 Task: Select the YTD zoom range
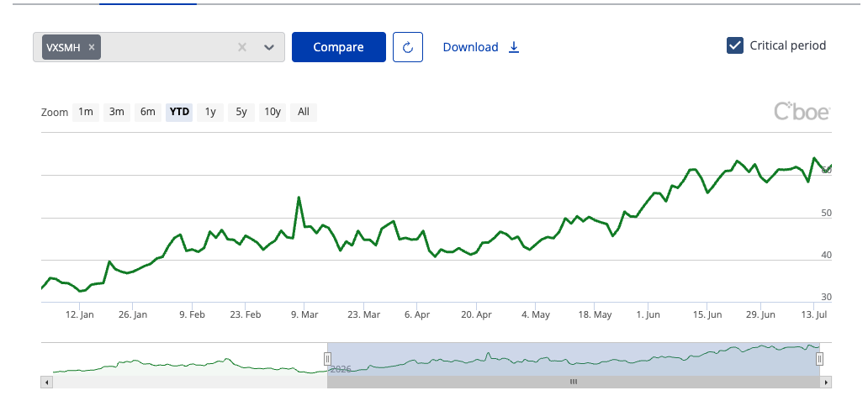(x=179, y=112)
